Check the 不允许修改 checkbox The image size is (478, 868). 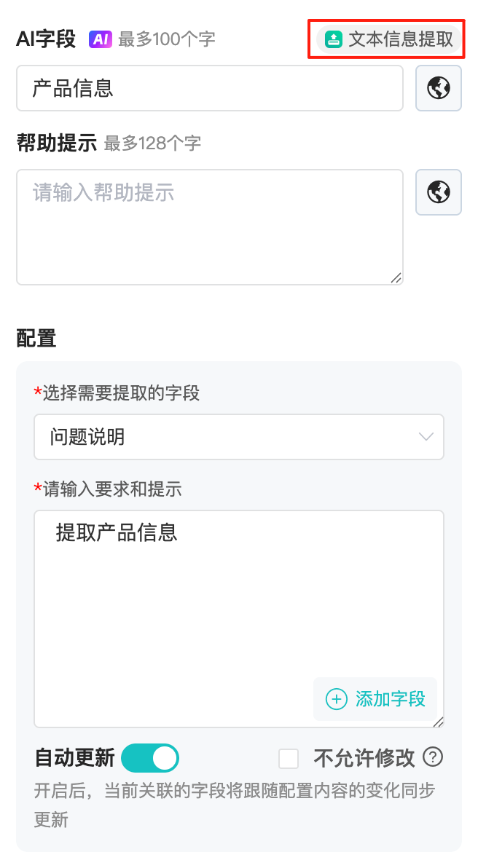coord(289,759)
